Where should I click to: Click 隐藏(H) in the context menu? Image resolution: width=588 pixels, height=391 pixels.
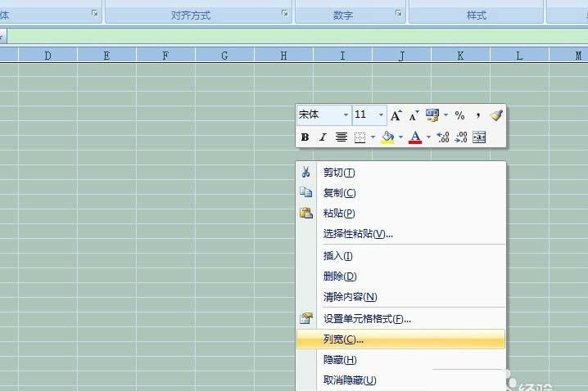340,360
